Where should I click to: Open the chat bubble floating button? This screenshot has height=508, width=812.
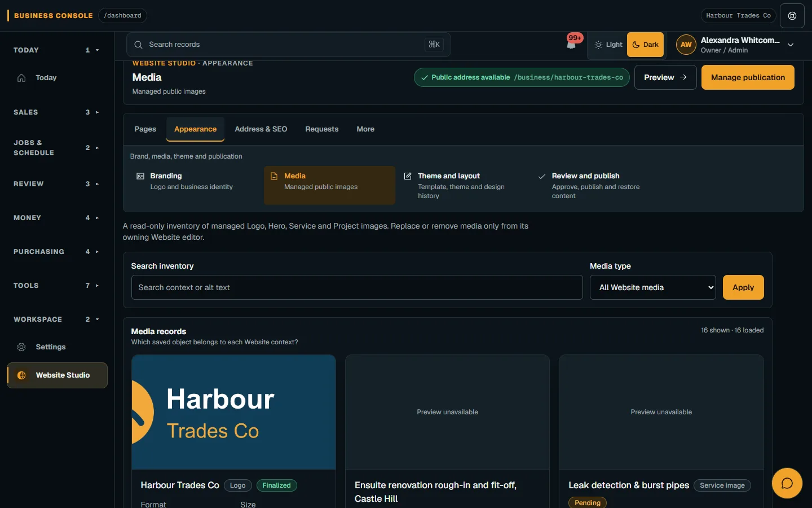point(787,483)
